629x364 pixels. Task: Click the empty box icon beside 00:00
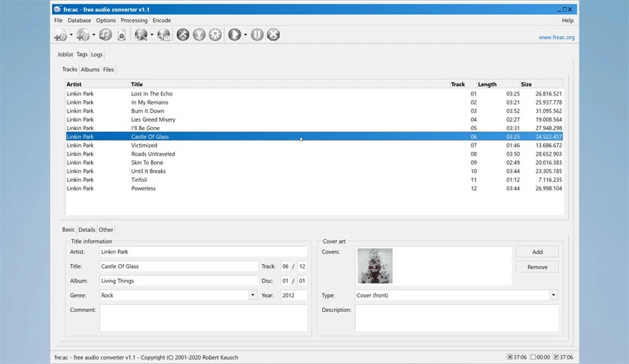[533, 357]
